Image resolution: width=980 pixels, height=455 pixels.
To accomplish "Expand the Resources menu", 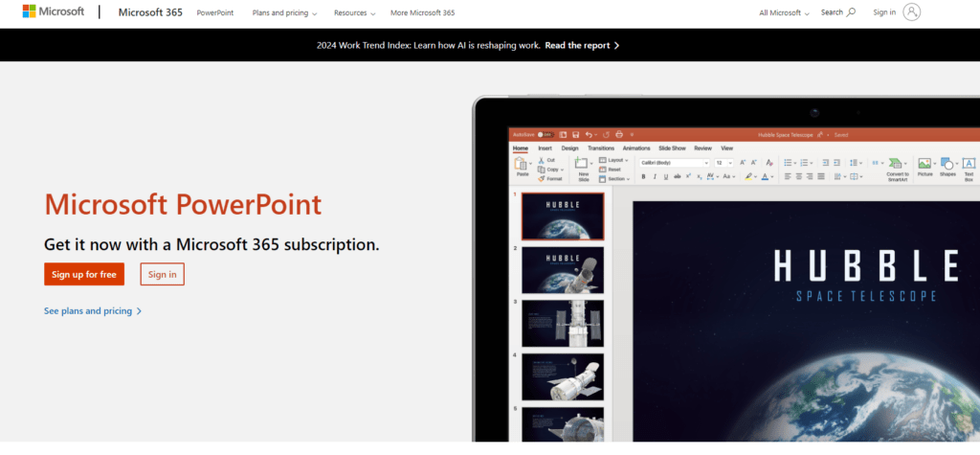I will click(354, 13).
